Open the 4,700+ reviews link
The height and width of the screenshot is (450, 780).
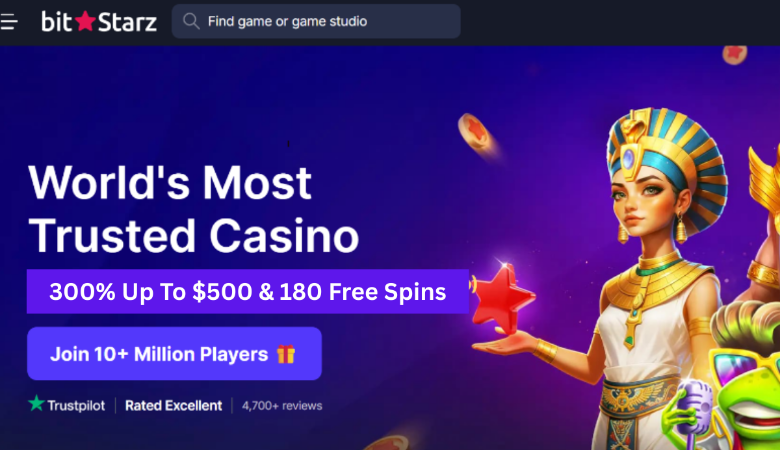coord(282,406)
